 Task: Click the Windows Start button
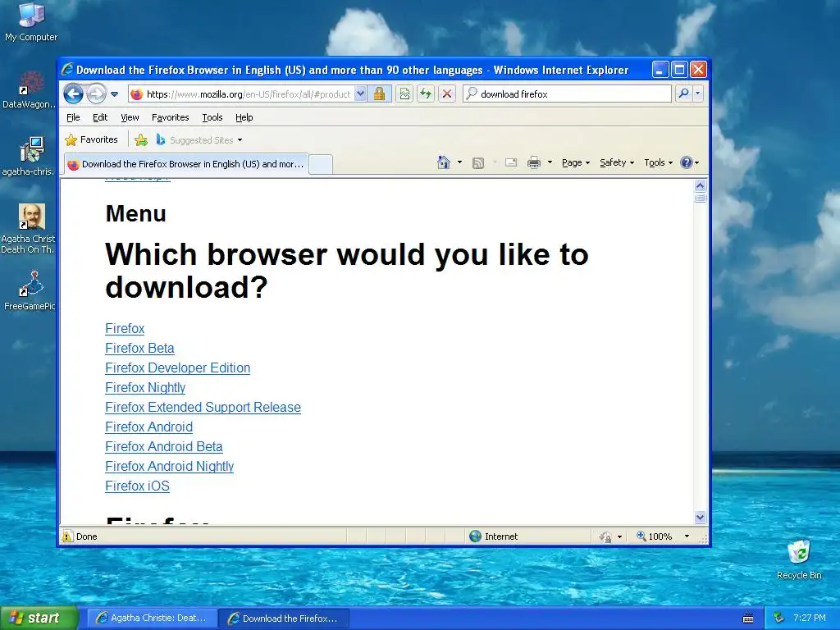click(x=39, y=619)
